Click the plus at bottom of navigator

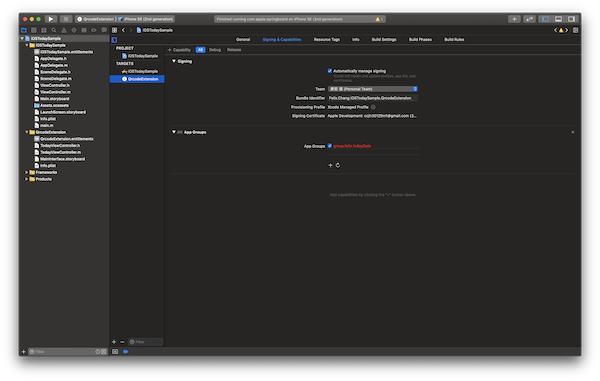[x=24, y=352]
